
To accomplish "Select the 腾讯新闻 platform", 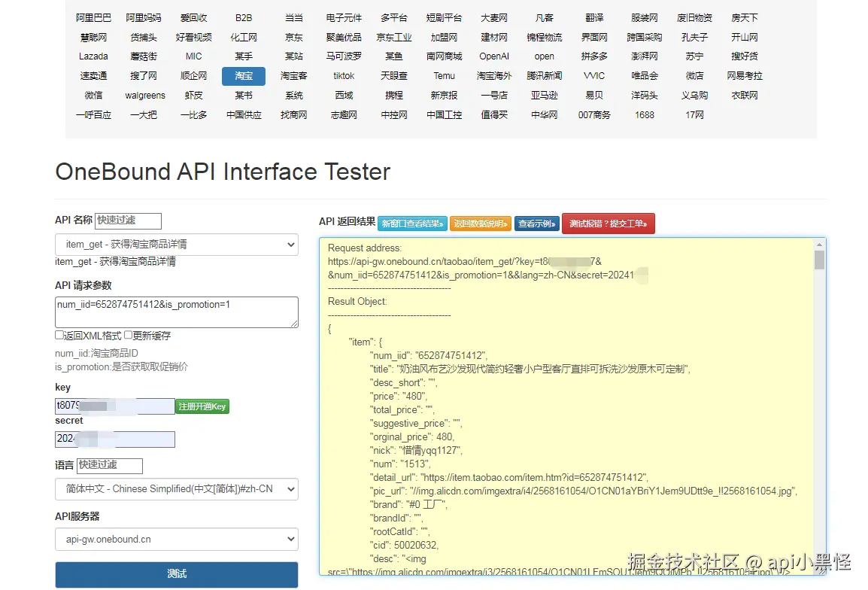I will coord(544,76).
